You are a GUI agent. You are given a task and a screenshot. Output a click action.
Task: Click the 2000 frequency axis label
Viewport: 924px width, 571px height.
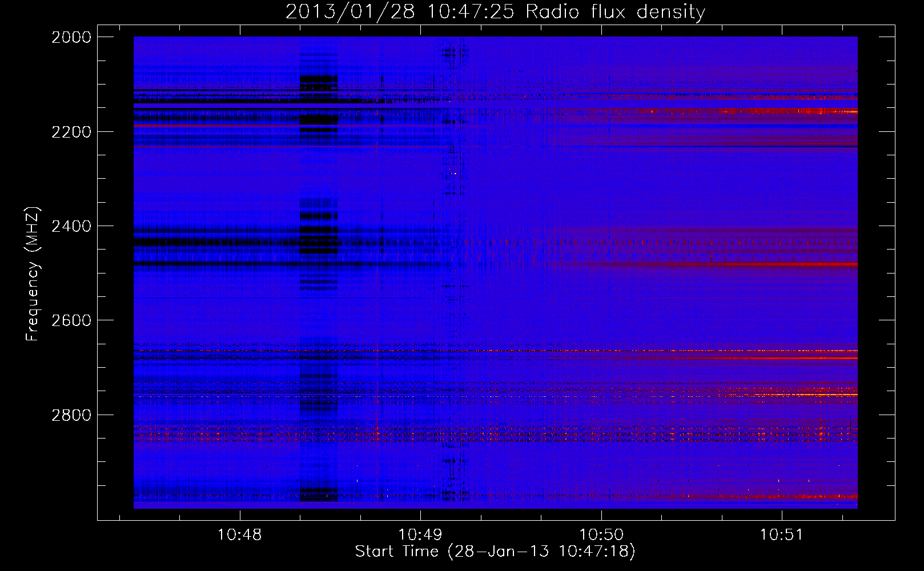(x=71, y=37)
